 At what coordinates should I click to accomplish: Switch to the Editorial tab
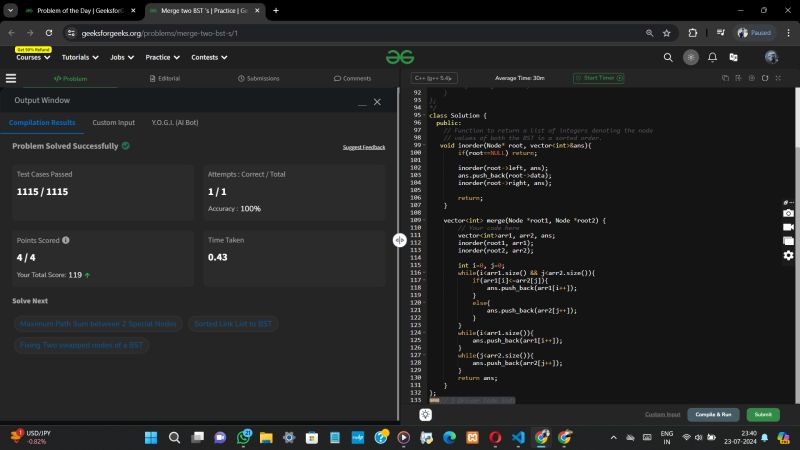pos(164,77)
